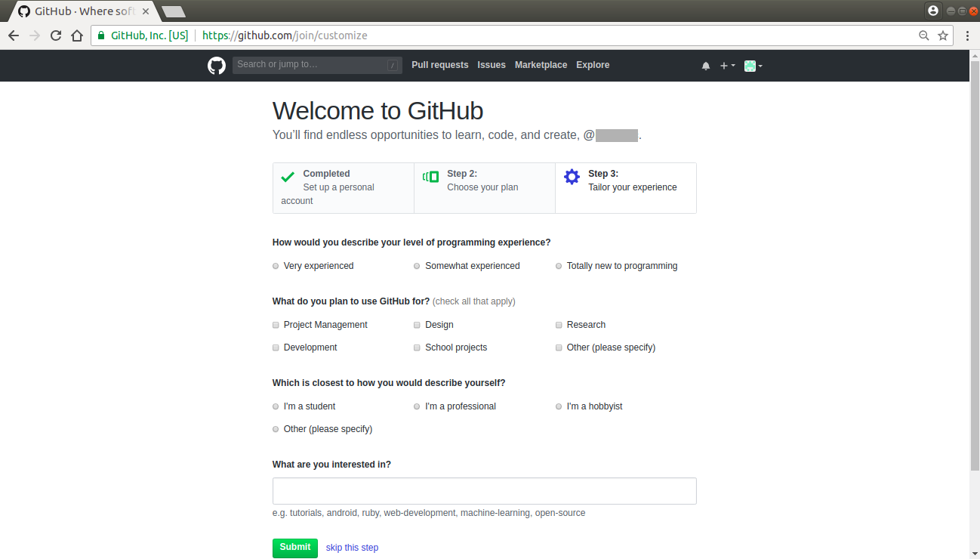Screen dimensions: 980x559
Task: Open Issues in header
Action: pos(492,65)
